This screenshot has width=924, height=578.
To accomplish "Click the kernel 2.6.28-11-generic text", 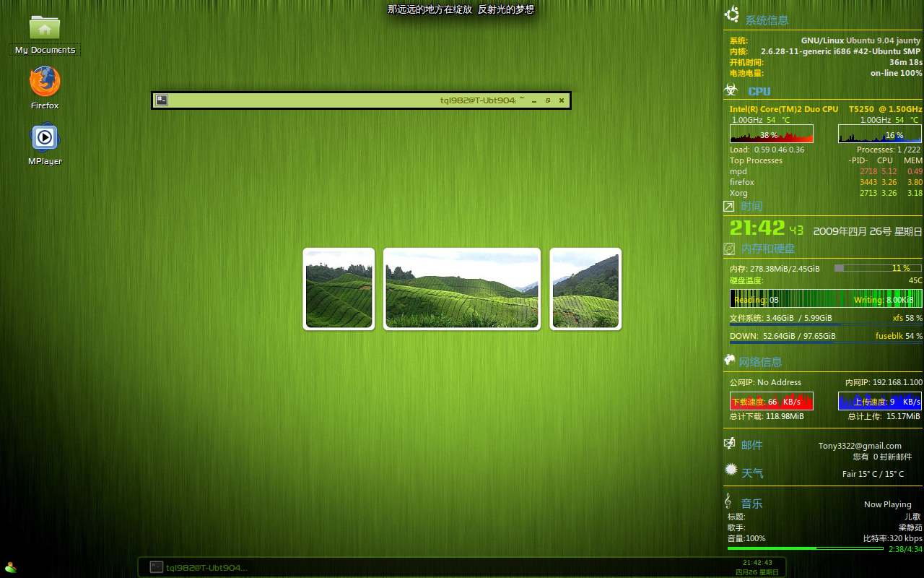I will point(840,51).
